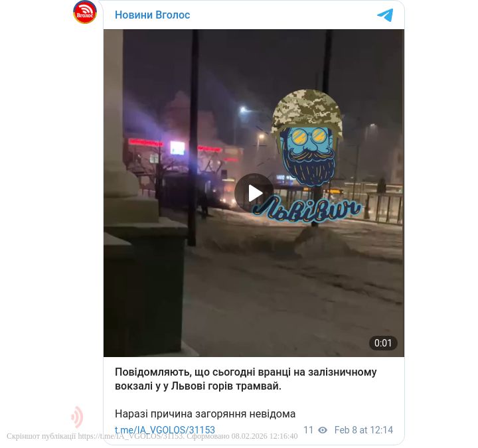
Task: Click the 0:01 video duration badge
Action: click(x=383, y=343)
